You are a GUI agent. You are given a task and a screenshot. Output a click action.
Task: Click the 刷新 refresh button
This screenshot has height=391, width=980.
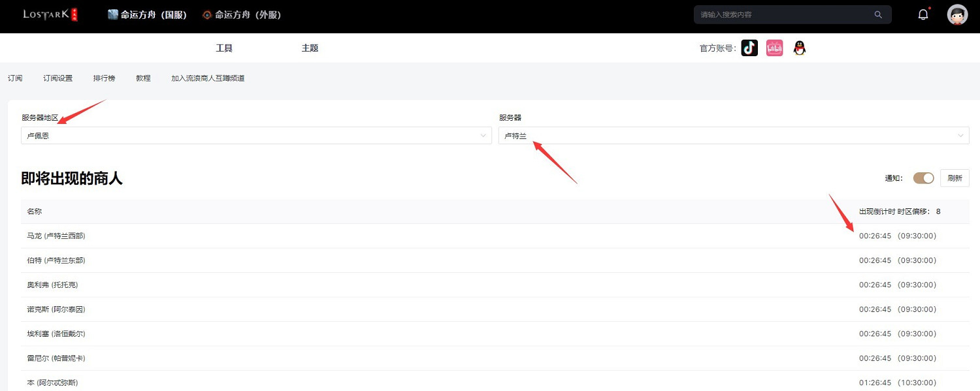[955, 178]
